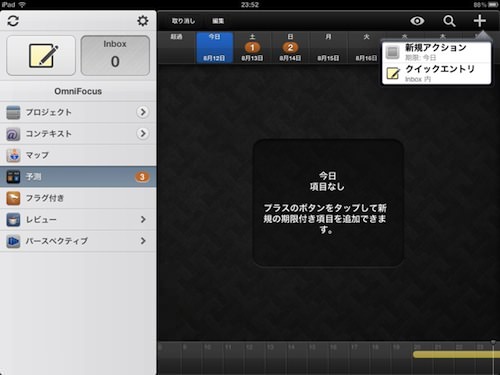Expand the レビュー chevron
Viewport: 500px width, 375px height.
click(x=143, y=219)
